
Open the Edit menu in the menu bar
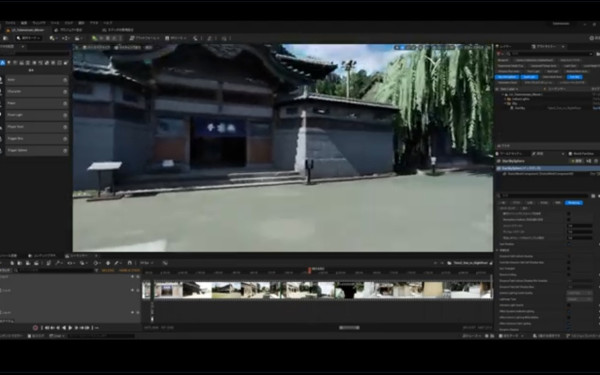[24, 23]
